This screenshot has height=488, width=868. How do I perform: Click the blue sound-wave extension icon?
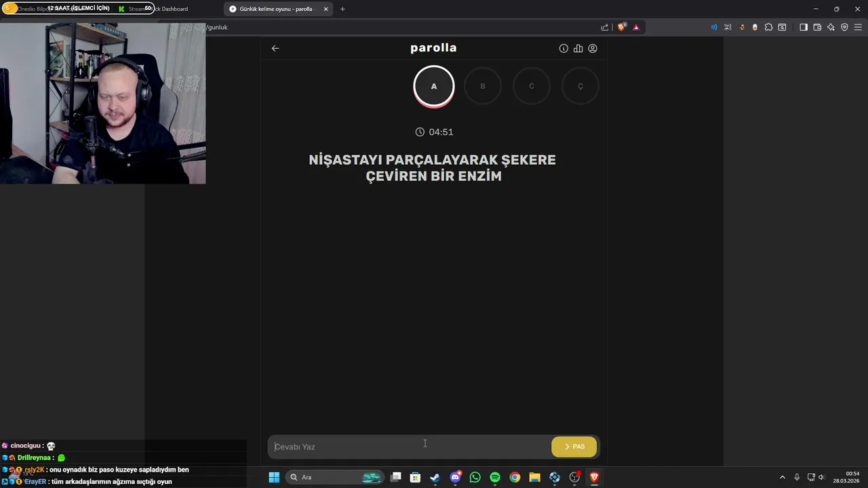coord(714,27)
